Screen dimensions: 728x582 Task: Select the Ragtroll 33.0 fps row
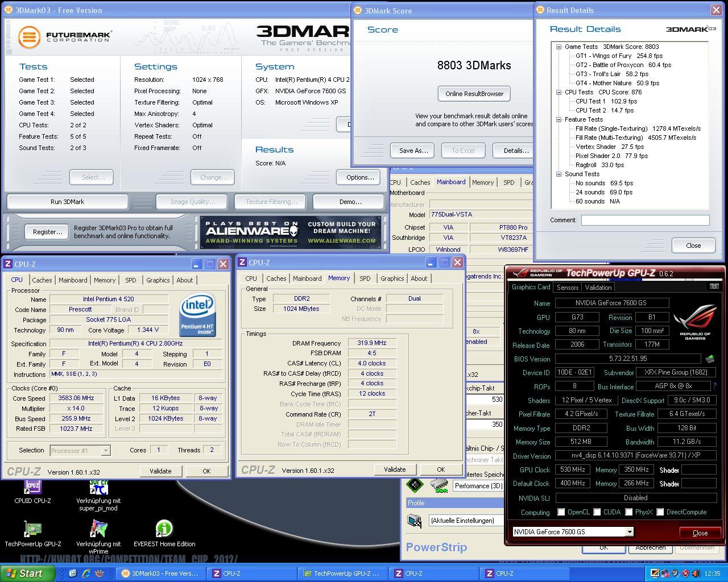tap(599, 165)
